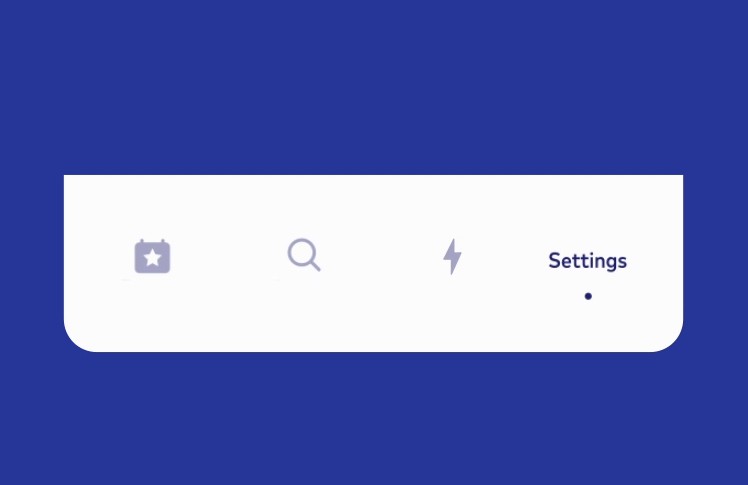
Task: Activate the flash bolt navigation item
Action: pos(452,256)
